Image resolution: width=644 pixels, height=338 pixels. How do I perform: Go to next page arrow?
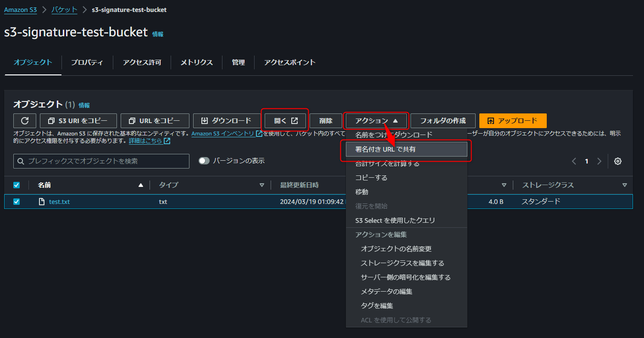tap(599, 161)
